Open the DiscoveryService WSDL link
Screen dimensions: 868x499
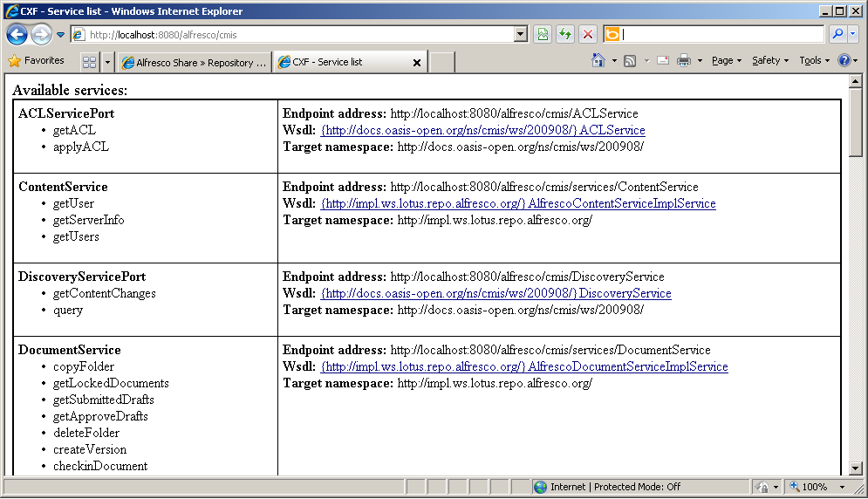[x=496, y=293]
